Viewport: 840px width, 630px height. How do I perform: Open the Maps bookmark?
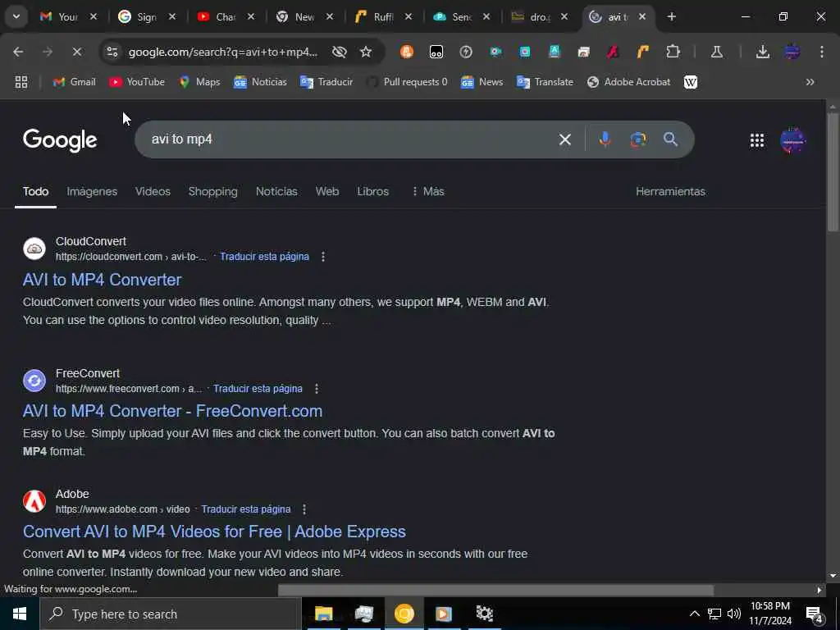200,82
